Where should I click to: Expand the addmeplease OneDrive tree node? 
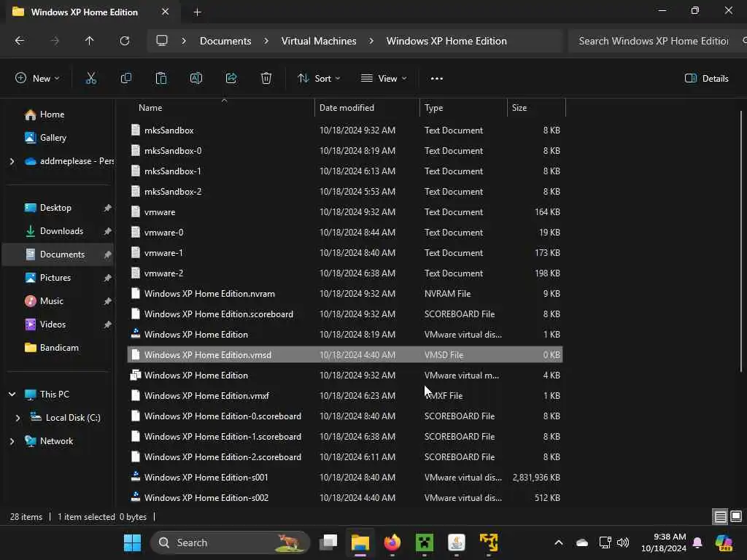pyautogui.click(x=12, y=161)
